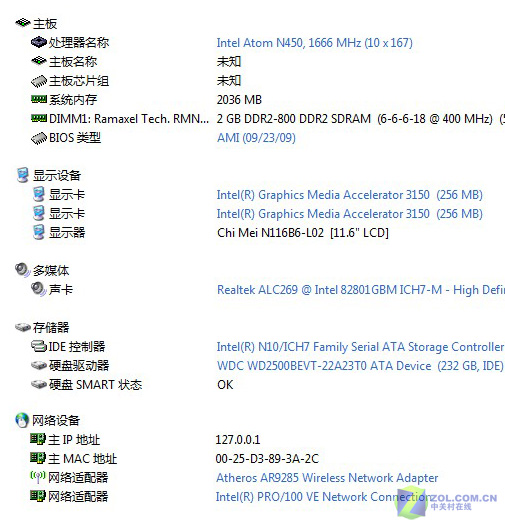505x525 pixels.
Task: Select the DIMM1: Ramaxel Tech memory row
Action: (252, 119)
